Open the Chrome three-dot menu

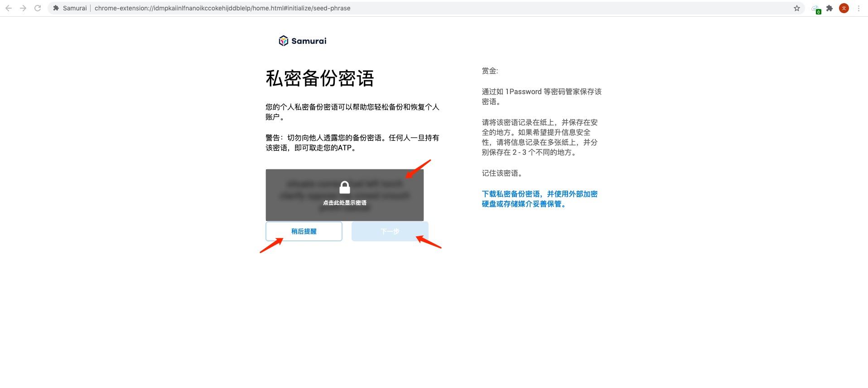click(x=858, y=8)
